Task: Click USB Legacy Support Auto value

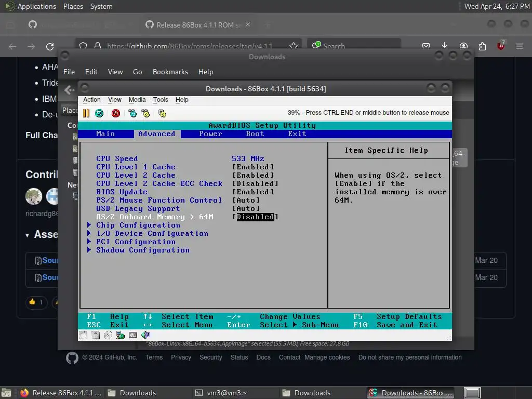Action: 246,209
